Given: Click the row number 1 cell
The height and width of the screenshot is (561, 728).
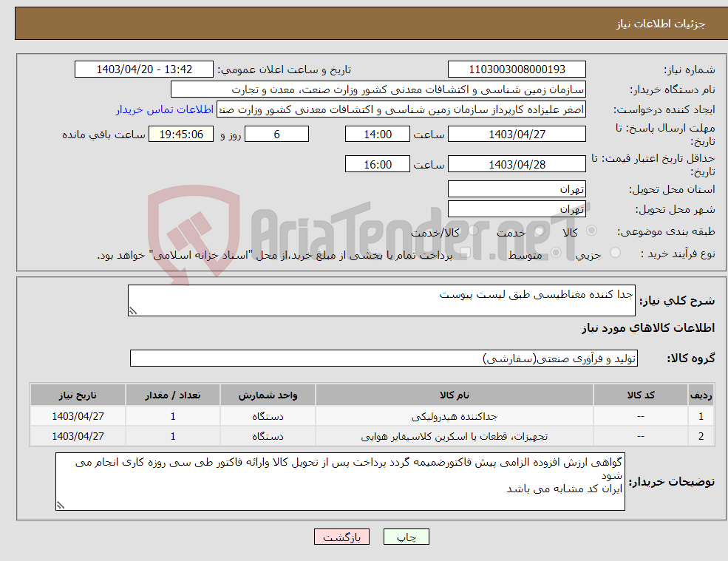Looking at the screenshot, I should pyautogui.click(x=701, y=416).
